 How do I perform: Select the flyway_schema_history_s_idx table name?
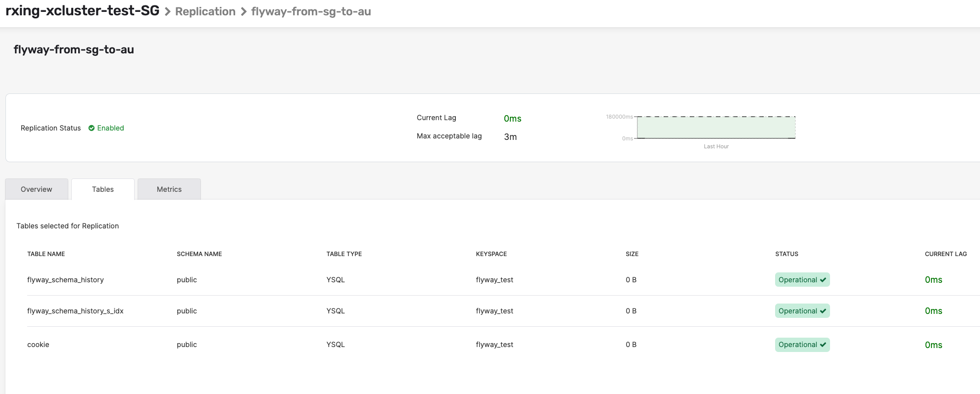[x=75, y=311]
